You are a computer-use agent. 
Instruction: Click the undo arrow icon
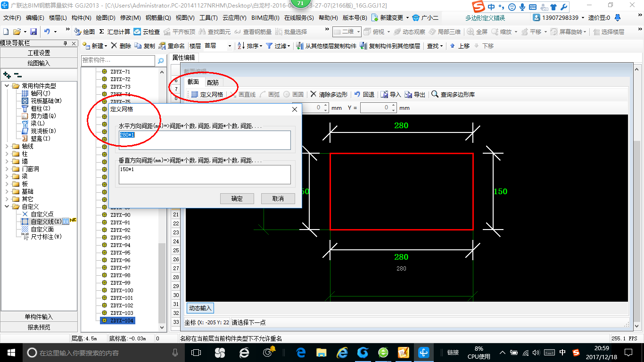(x=47, y=32)
